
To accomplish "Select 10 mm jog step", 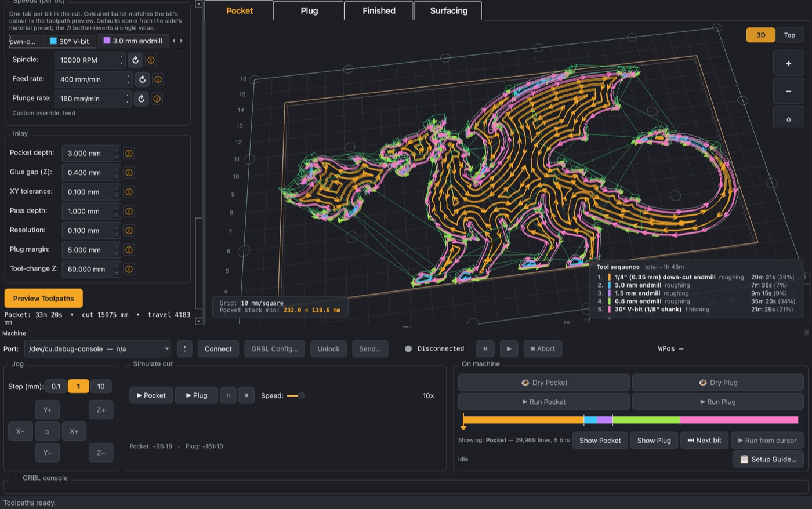I will [x=101, y=386].
